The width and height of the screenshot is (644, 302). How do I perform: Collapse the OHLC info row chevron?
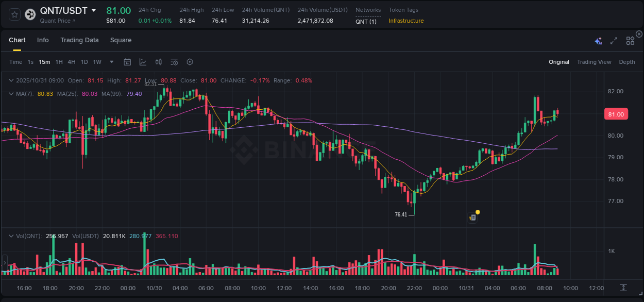(11, 80)
